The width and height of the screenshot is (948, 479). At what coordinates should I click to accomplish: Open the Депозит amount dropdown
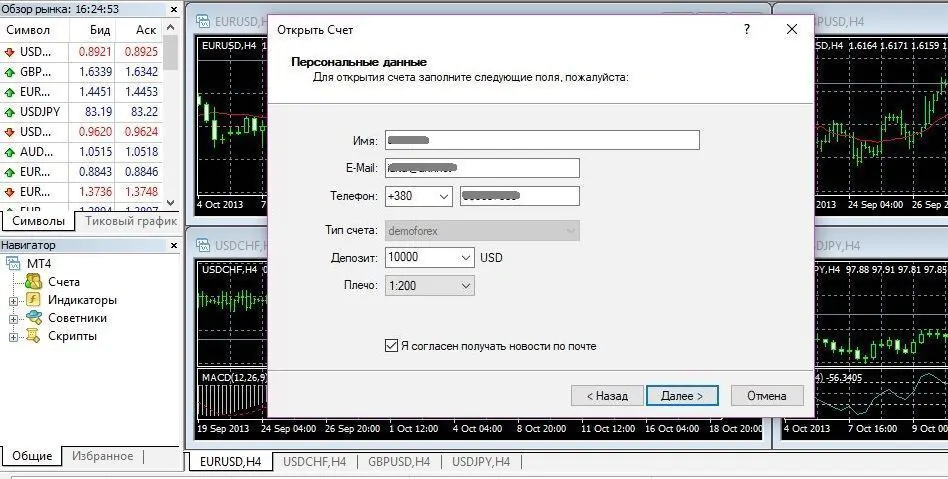[x=465, y=258]
